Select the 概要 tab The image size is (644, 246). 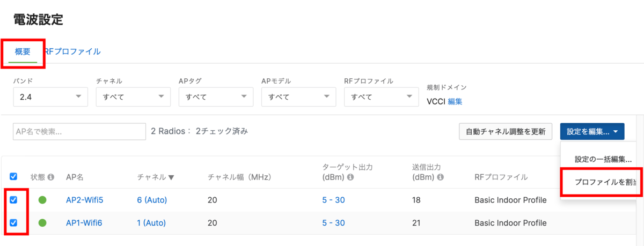point(23,52)
